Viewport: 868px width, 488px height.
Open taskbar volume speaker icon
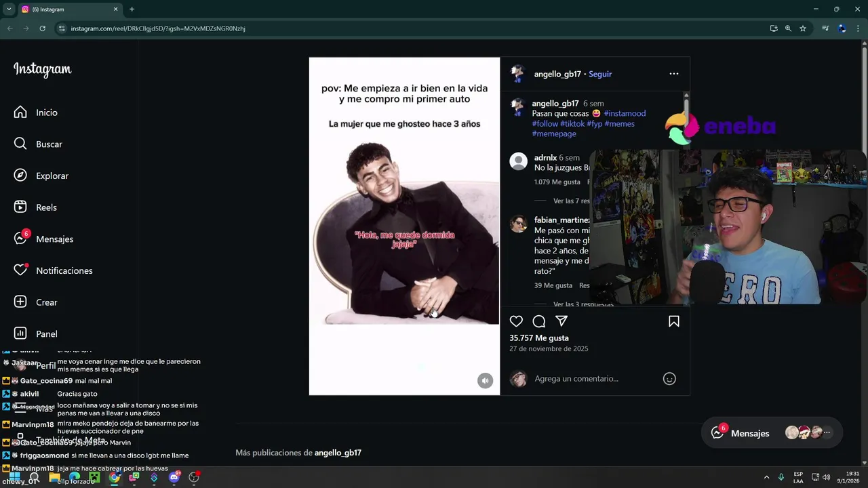[x=827, y=477]
